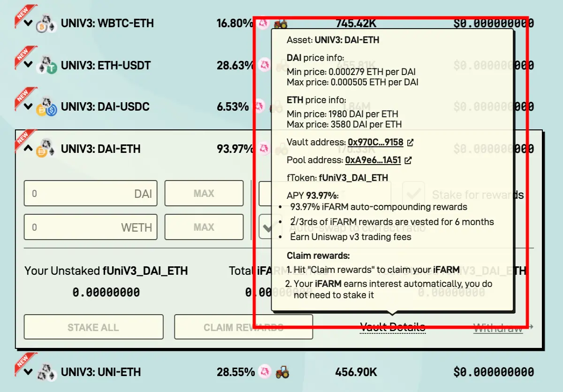Click MAX button for DAI amount
Screen dimensions: 563x392
[204, 193]
